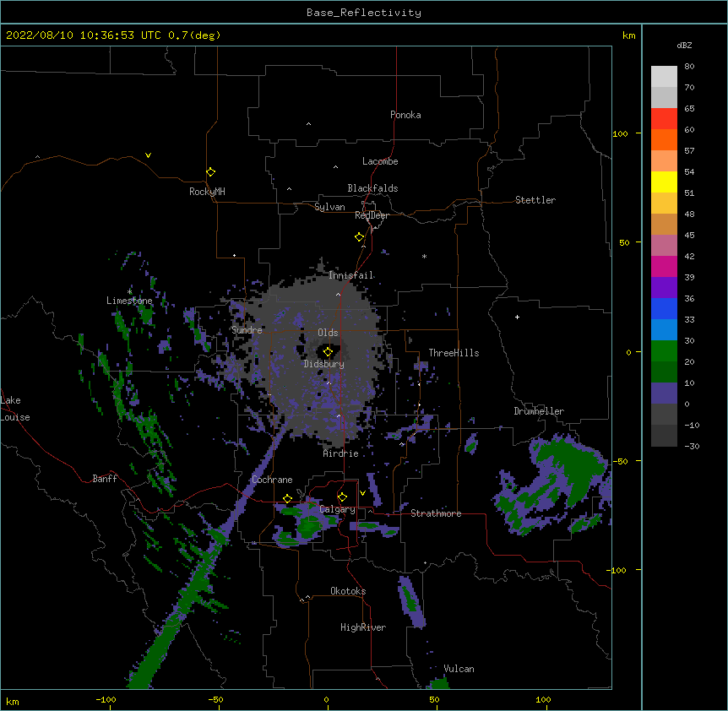Click the white plus marker west of Drumheller
The image size is (728, 711).
[x=517, y=317]
